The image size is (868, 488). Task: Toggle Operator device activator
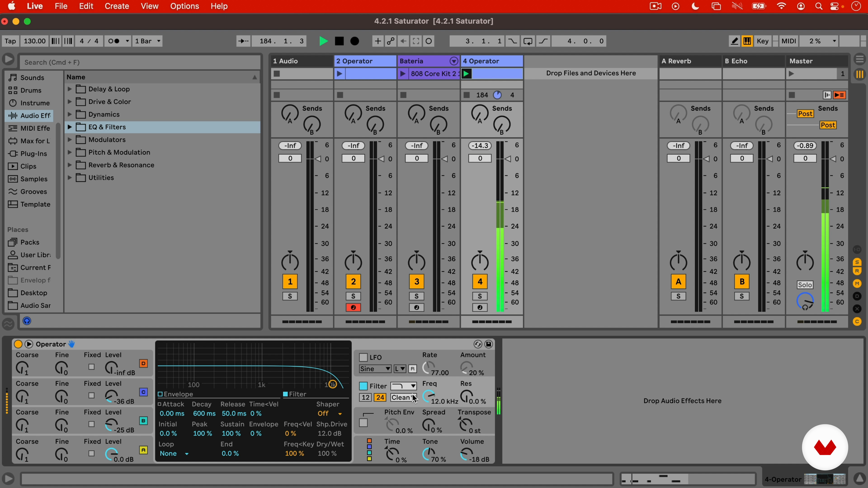(18, 344)
